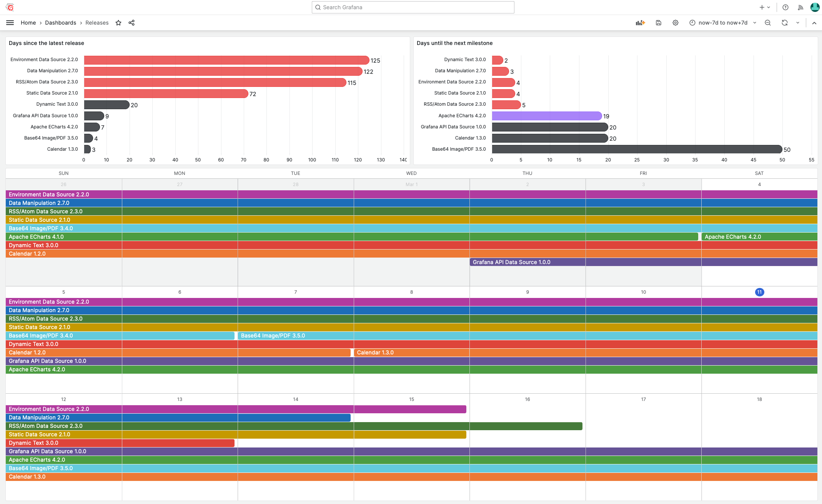Focus the Search Grafana field
822x504 pixels.
(x=413, y=7)
